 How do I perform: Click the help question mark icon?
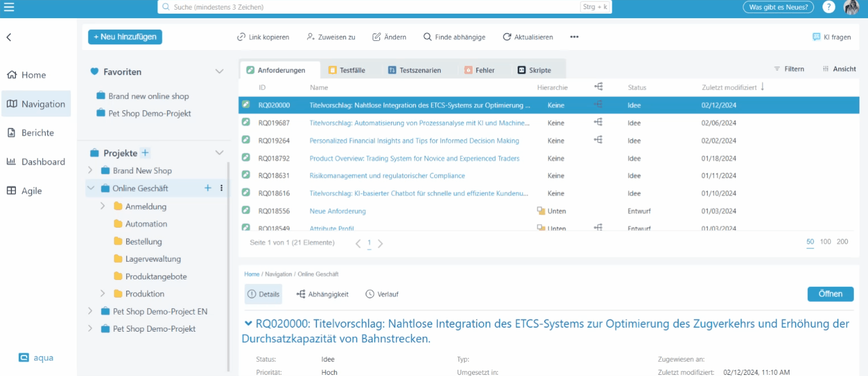click(x=829, y=7)
